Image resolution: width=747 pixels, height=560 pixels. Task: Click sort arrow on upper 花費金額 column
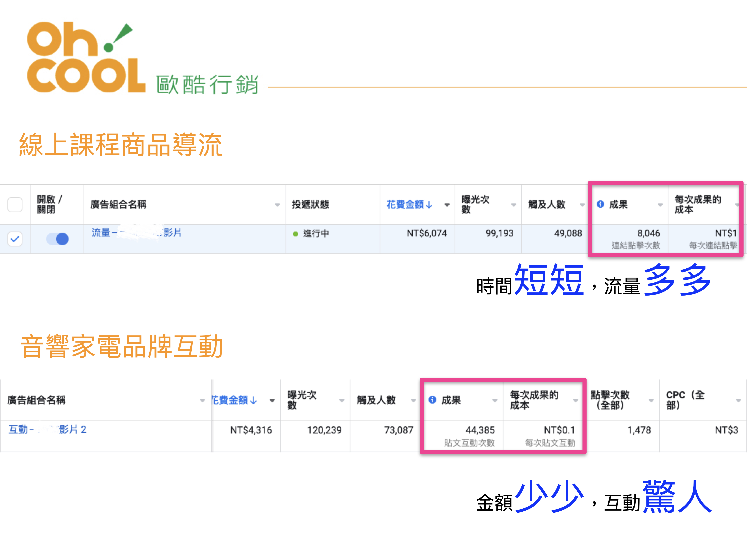click(x=429, y=205)
